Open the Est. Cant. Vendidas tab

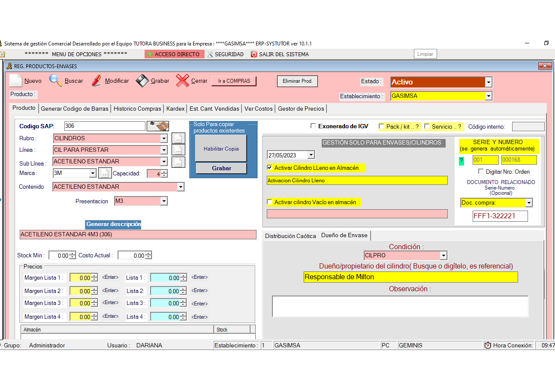coord(214,109)
